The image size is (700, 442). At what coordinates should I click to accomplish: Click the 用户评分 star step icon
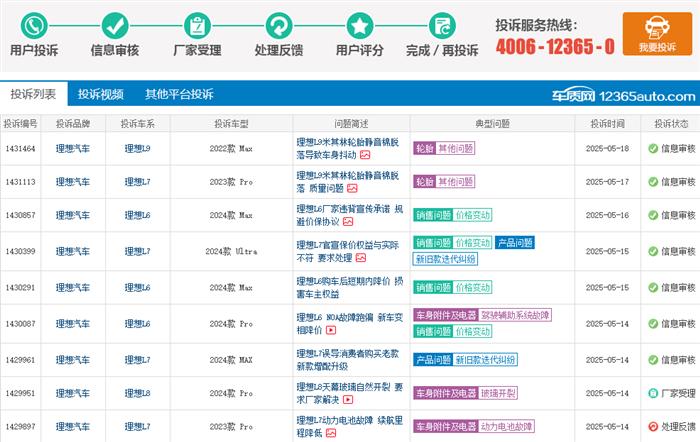coord(360,26)
